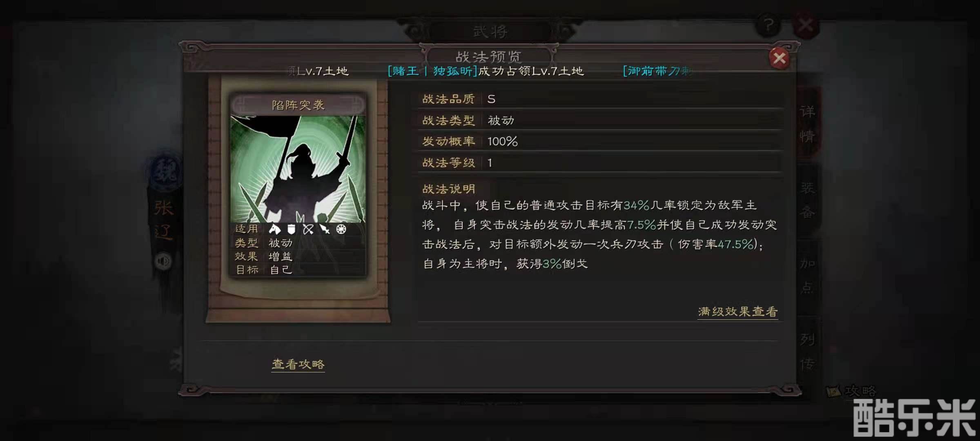This screenshot has height=441, width=980.
Task: Click the 陷阵突袭 skill card image
Action: 298,169
